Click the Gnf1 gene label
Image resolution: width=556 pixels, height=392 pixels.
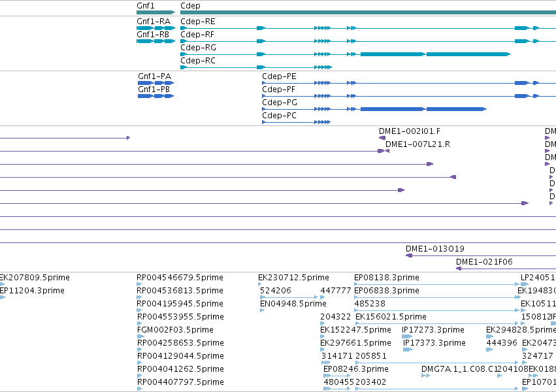pos(146,6)
